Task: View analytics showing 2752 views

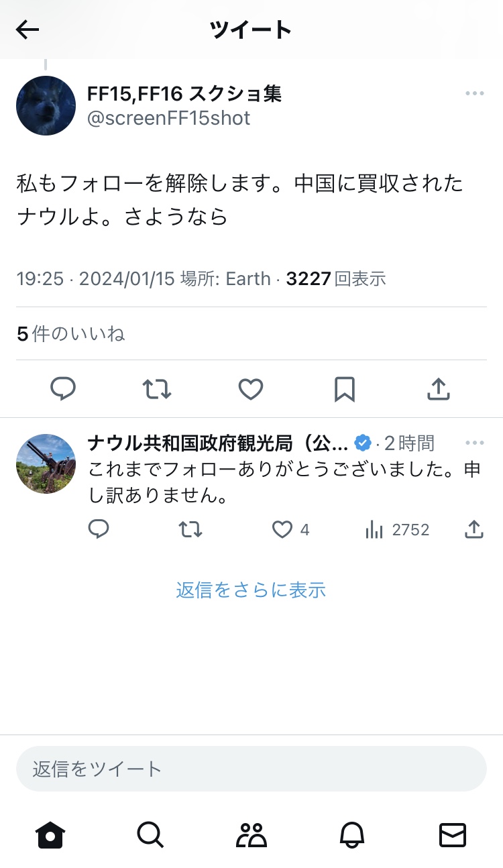Action: [x=397, y=530]
